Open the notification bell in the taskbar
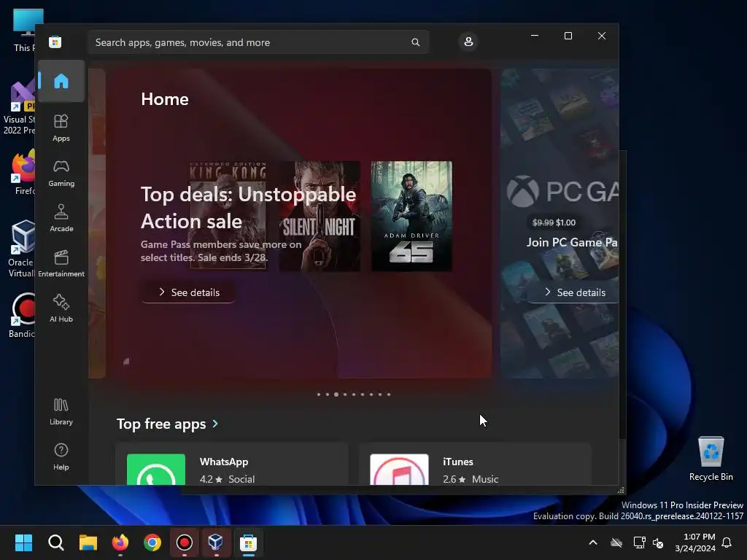The height and width of the screenshot is (560, 747). [727, 542]
